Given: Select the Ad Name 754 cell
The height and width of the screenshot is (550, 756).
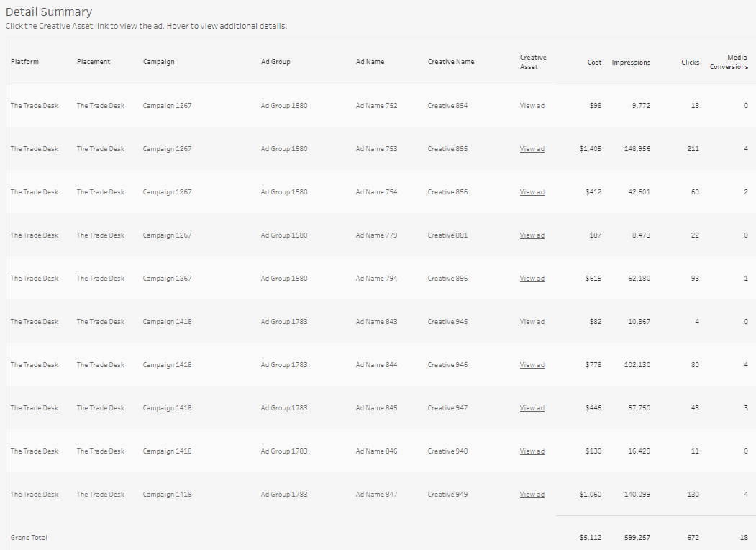Looking at the screenshot, I should coord(376,192).
